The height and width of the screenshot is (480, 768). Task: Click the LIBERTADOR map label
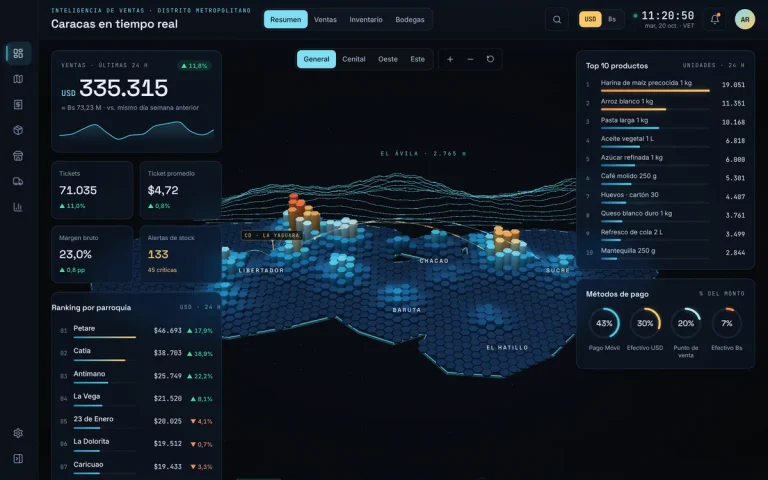pyautogui.click(x=261, y=270)
